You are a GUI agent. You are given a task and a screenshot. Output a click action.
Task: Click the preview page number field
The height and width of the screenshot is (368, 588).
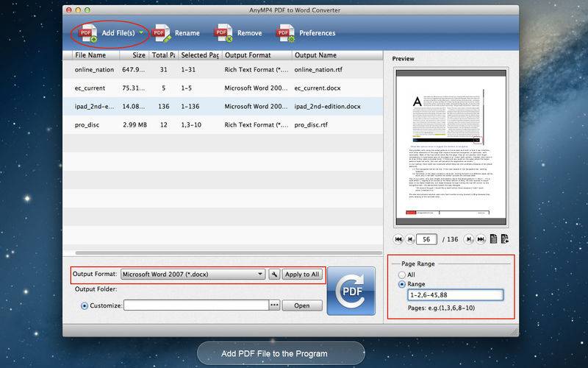(426, 239)
